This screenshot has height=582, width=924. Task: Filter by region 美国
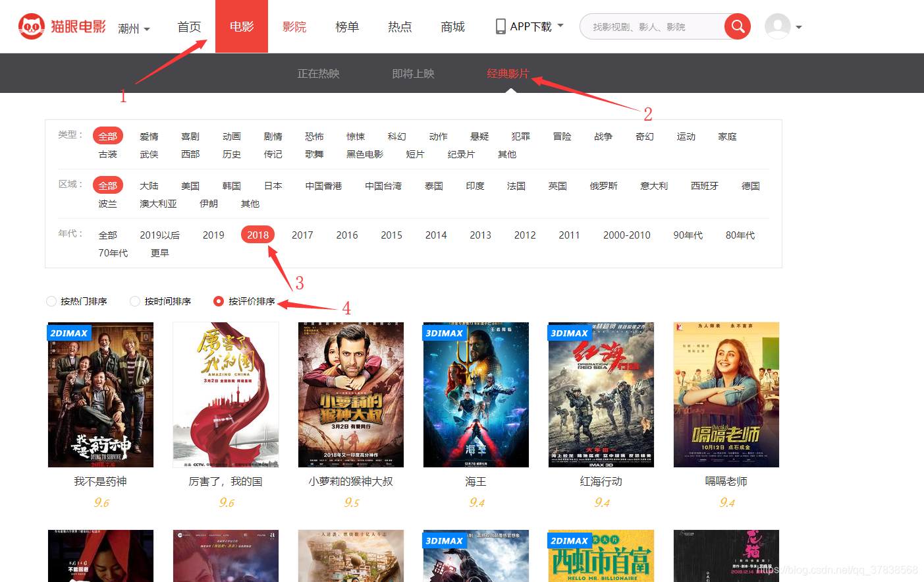[x=190, y=186]
